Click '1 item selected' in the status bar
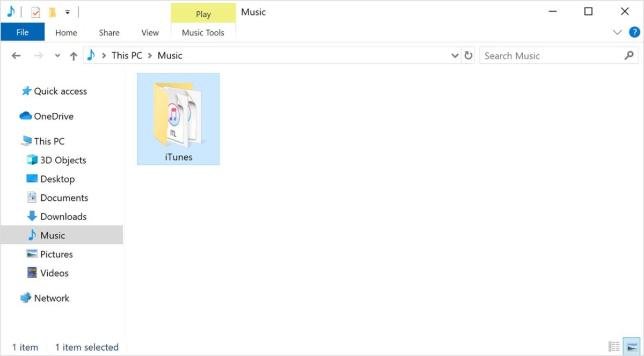The image size is (644, 356). coord(87,347)
